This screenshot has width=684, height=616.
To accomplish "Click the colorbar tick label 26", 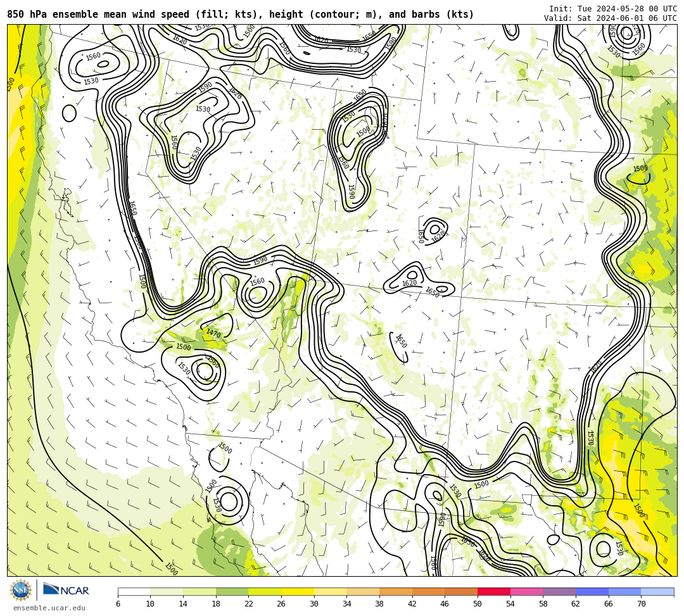I will (x=281, y=604).
